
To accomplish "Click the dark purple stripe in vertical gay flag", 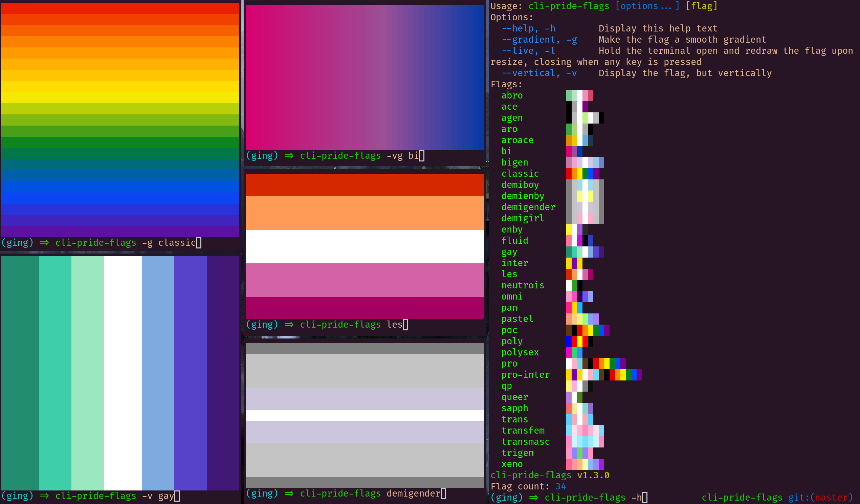I will pos(223,373).
